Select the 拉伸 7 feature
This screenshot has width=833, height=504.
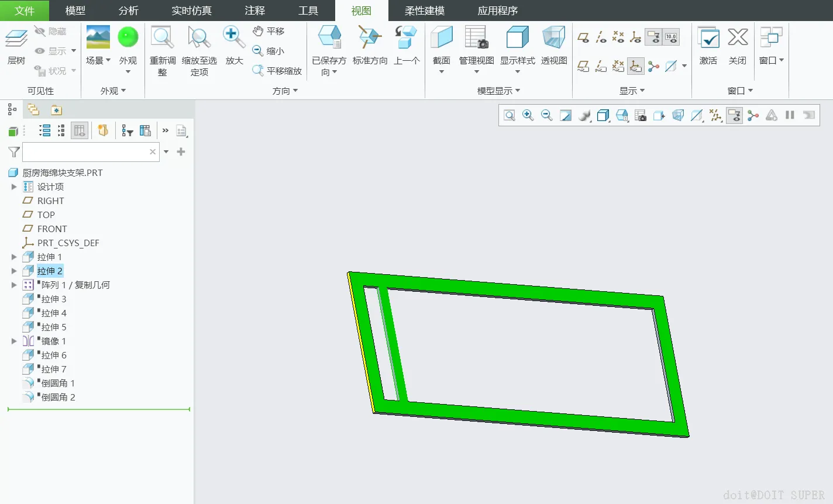(54, 369)
